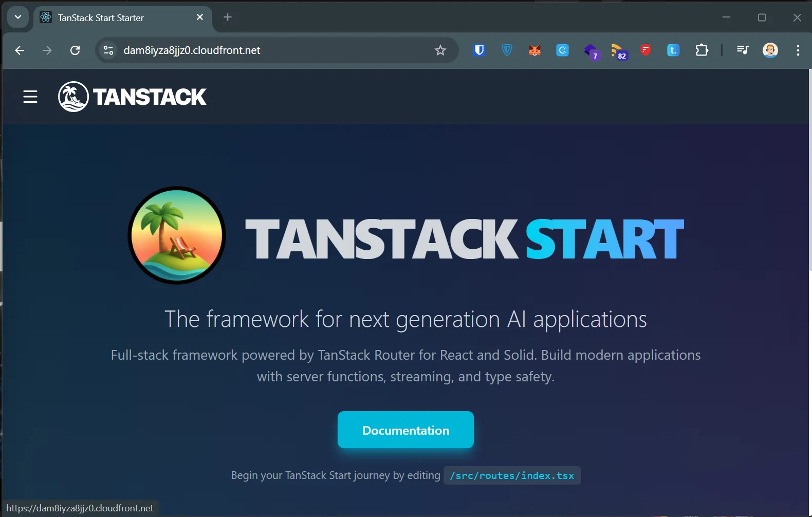812x517 pixels.
Task: Open the media controls icon
Action: pyautogui.click(x=743, y=50)
